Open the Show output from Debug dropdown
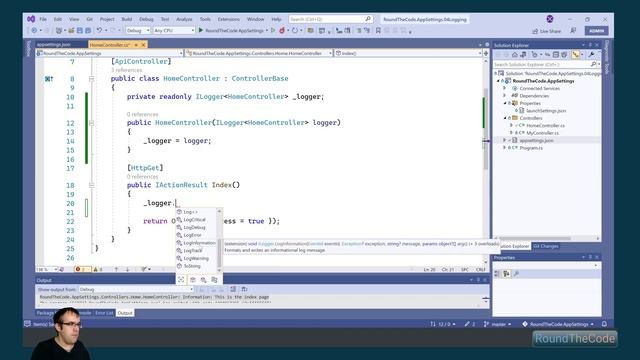The width and height of the screenshot is (640, 360). (x=136, y=289)
